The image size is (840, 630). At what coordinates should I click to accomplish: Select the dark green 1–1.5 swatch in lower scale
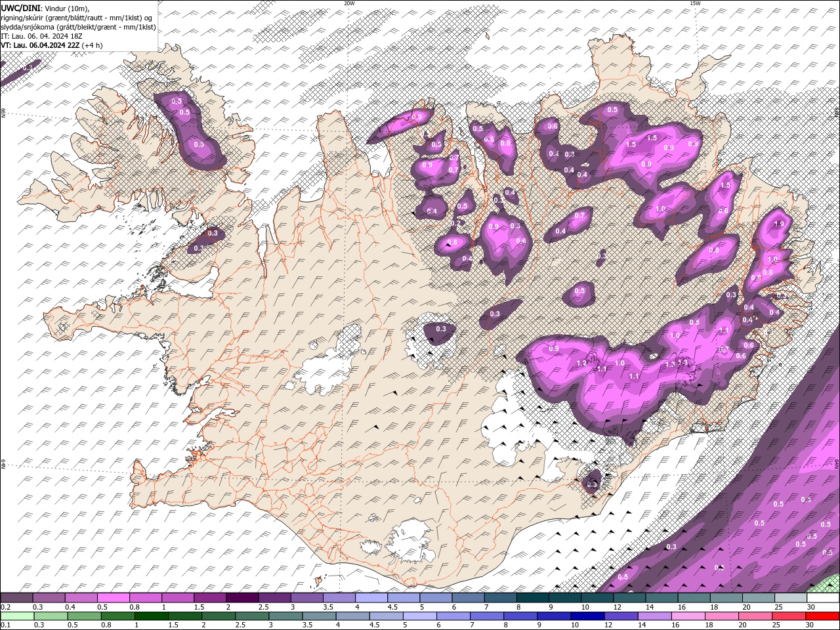click(x=151, y=616)
